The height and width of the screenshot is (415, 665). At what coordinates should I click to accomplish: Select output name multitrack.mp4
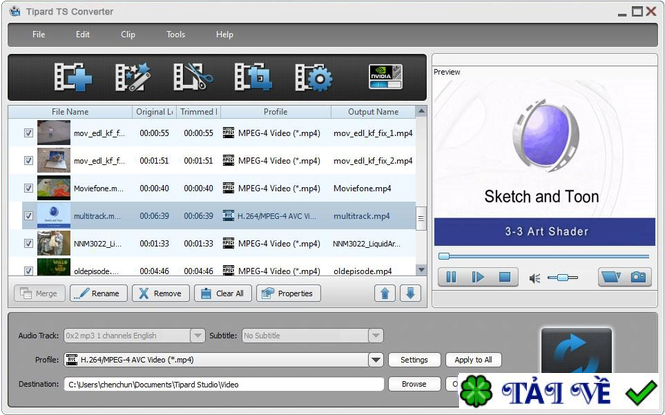[361, 216]
